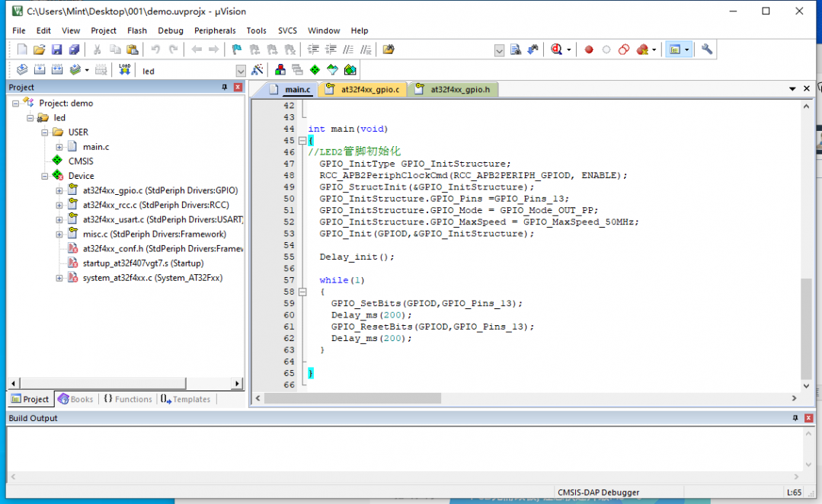
Task: Switch to the Templates tab
Action: point(186,399)
